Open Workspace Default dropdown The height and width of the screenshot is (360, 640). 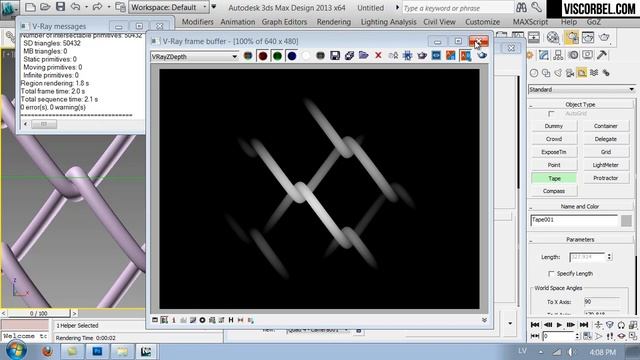pos(169,7)
